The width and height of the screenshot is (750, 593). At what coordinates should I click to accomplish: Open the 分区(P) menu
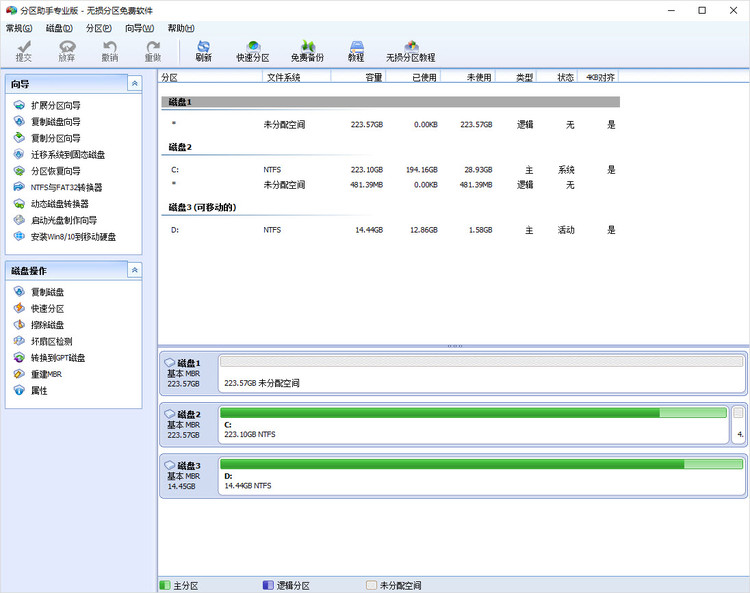click(x=99, y=28)
